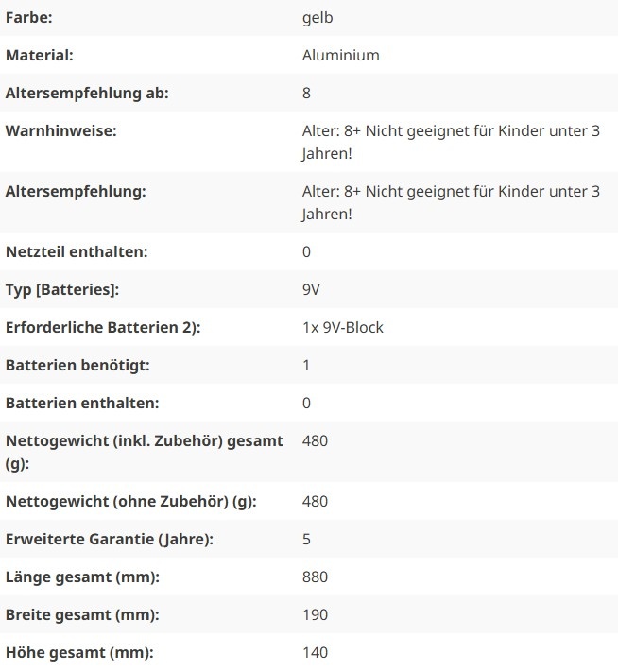The width and height of the screenshot is (618, 672).
Task: Select the "880" total length value
Action: tap(315, 577)
